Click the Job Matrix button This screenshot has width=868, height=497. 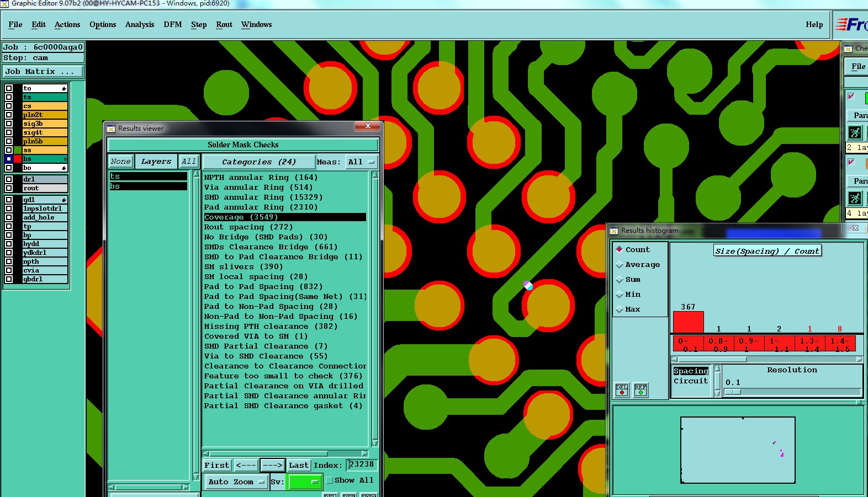[43, 71]
